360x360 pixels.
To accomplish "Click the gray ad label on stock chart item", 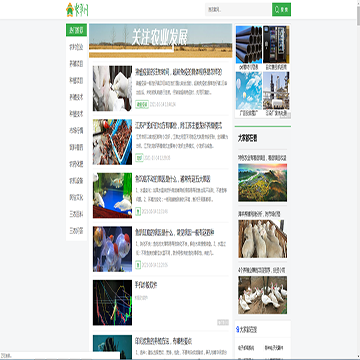I will click(x=223, y=322).
